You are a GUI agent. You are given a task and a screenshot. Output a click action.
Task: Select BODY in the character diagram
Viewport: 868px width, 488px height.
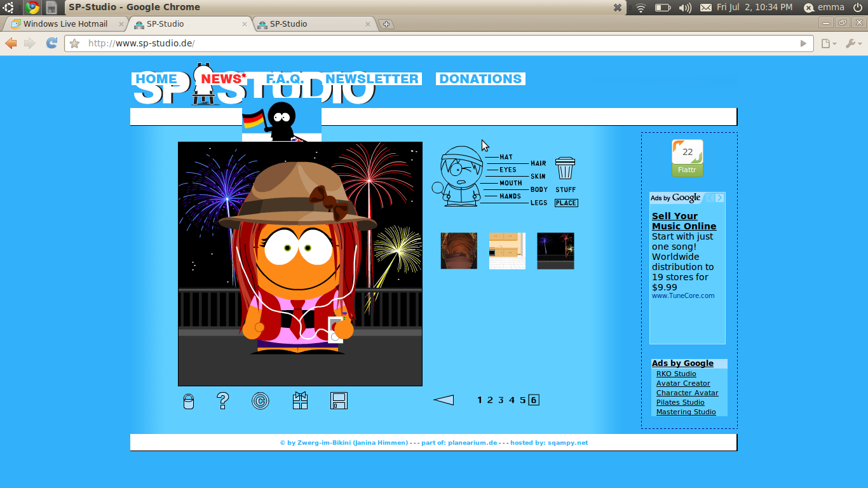[539, 189]
